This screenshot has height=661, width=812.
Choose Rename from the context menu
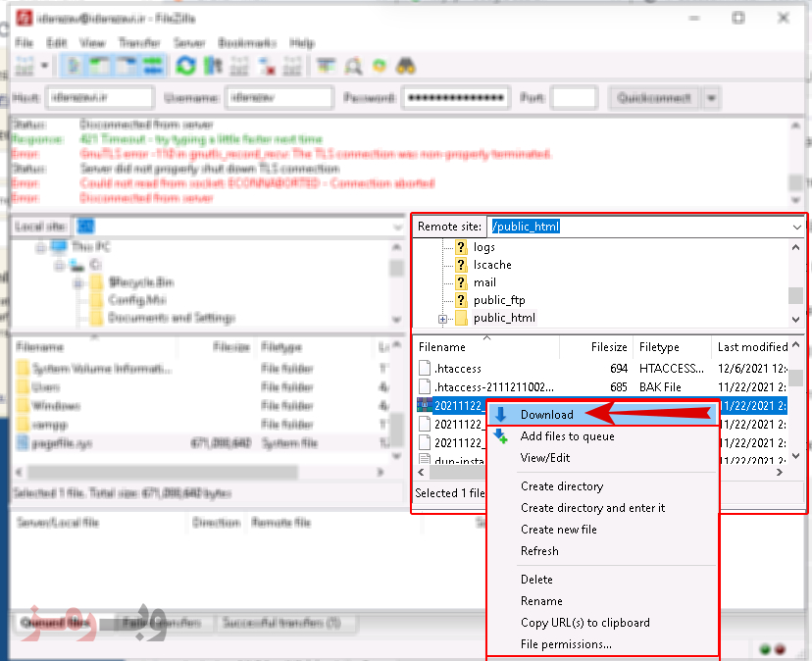click(602, 601)
